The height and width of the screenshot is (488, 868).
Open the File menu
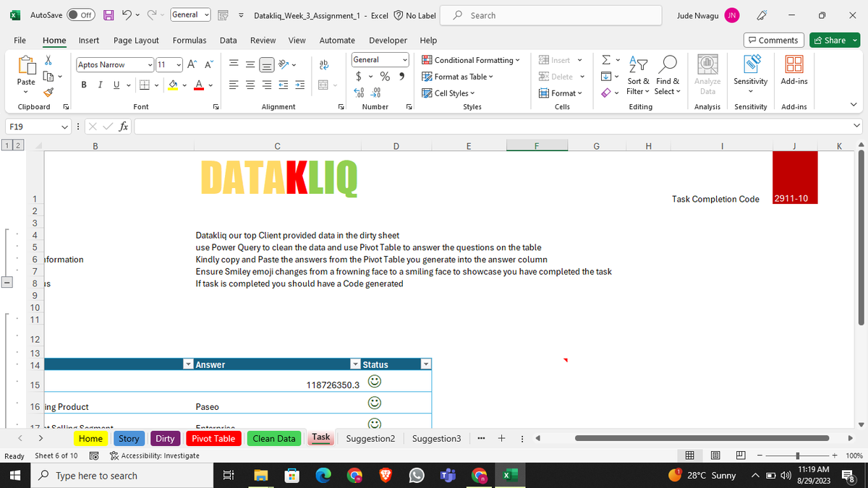[20, 40]
